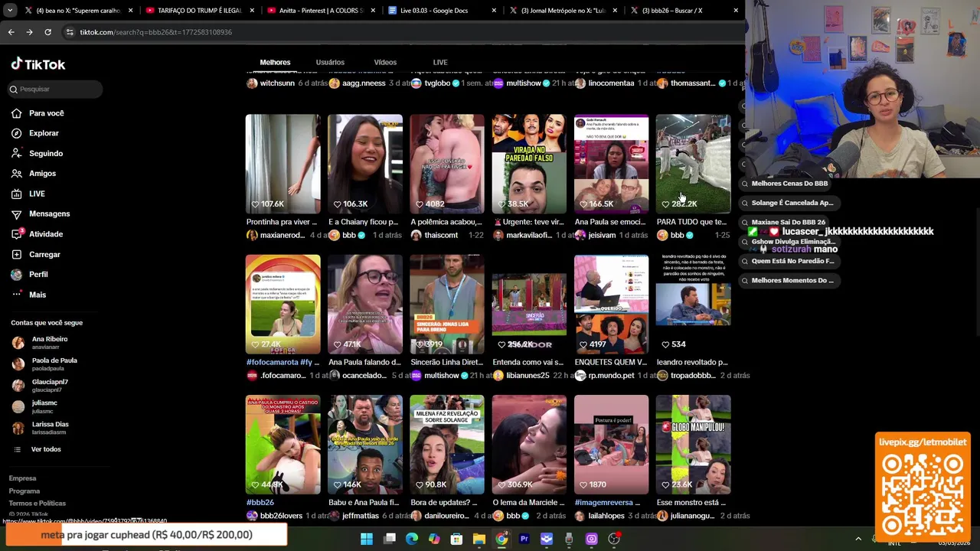Switch to Anitta Pinterest browser tab
The height and width of the screenshot is (551, 980).
coord(322,11)
